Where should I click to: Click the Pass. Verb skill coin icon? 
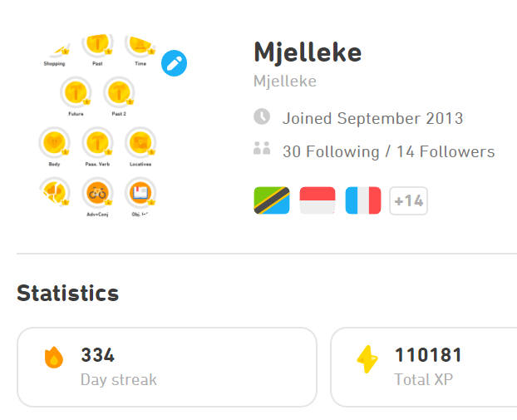(97, 142)
